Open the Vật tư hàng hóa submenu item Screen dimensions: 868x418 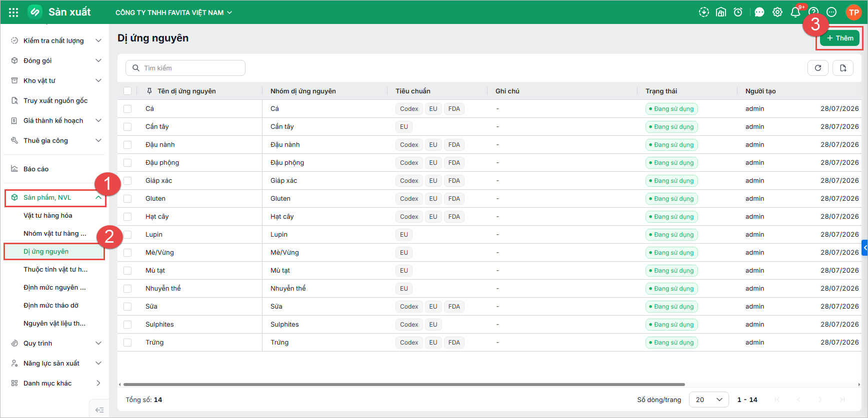point(48,215)
